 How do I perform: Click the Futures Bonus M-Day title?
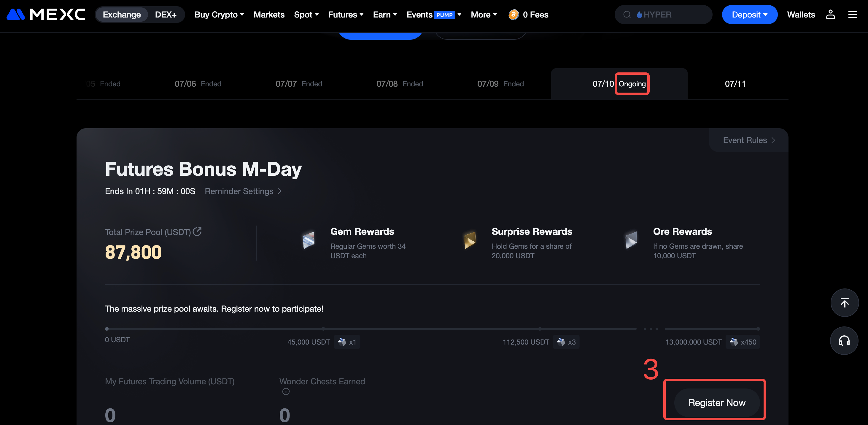click(203, 169)
